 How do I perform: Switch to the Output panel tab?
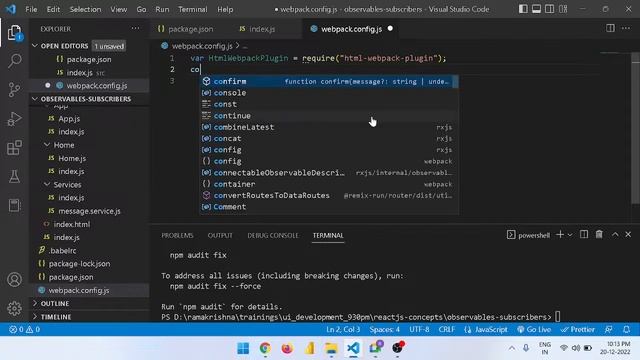point(220,236)
